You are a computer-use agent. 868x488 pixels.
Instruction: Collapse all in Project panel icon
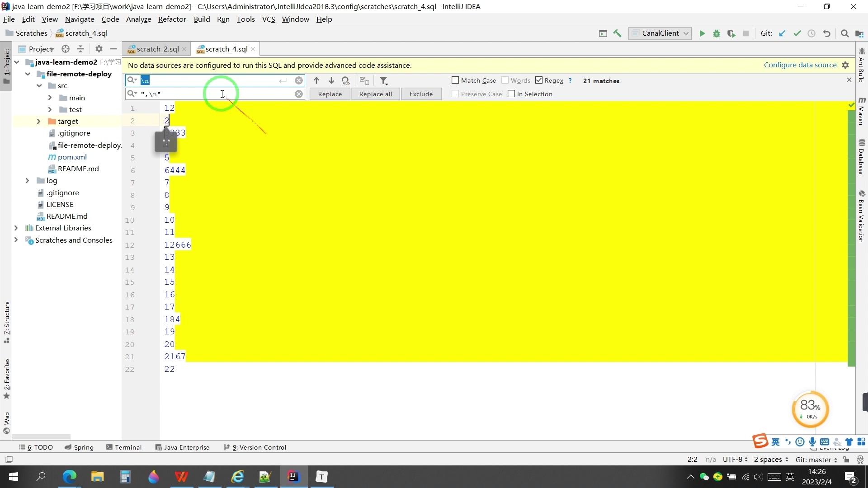tap(80, 49)
